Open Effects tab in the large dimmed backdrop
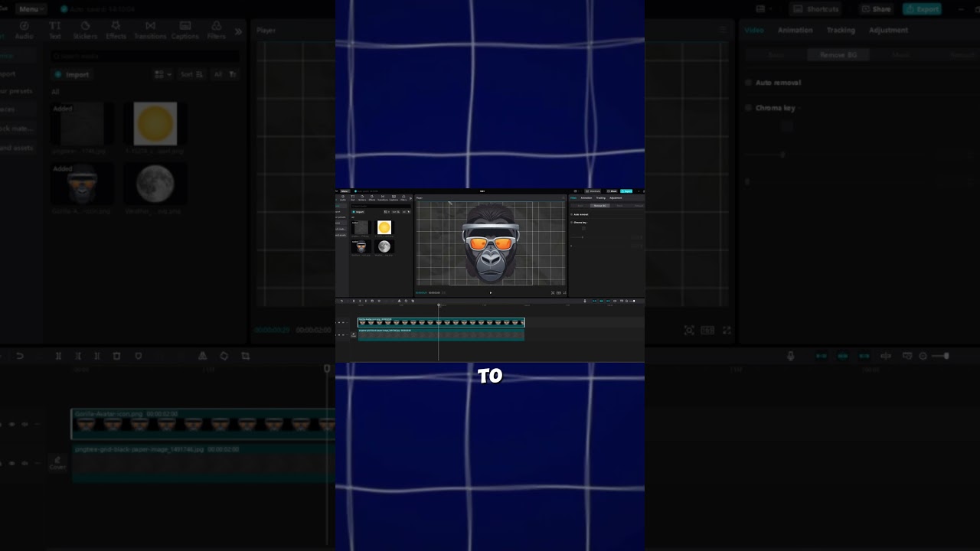 pyautogui.click(x=116, y=31)
